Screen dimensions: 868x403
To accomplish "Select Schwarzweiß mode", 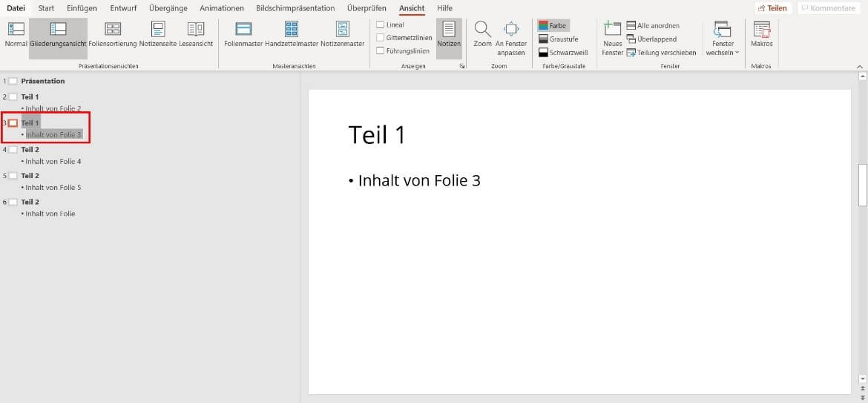I will point(562,53).
